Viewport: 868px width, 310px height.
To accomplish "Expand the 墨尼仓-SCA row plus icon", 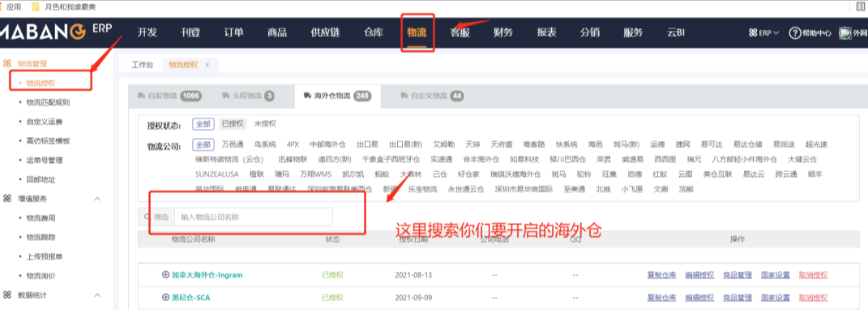I will tap(165, 297).
